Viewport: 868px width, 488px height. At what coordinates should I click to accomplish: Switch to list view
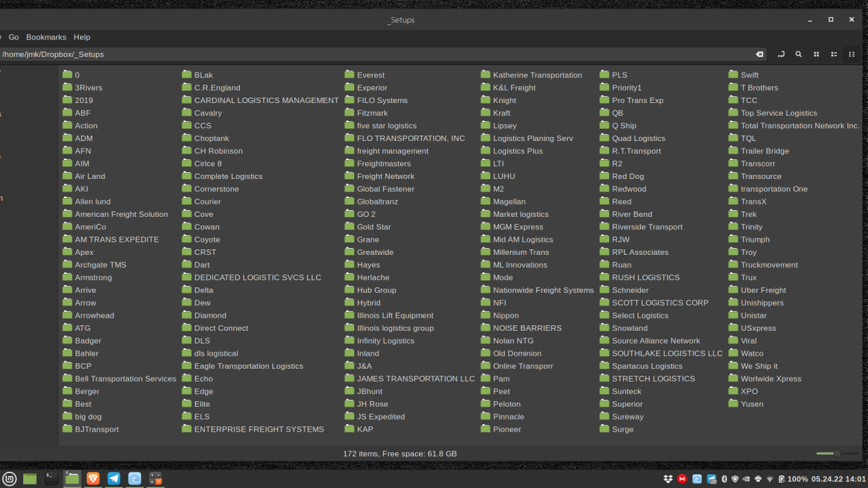tap(834, 54)
